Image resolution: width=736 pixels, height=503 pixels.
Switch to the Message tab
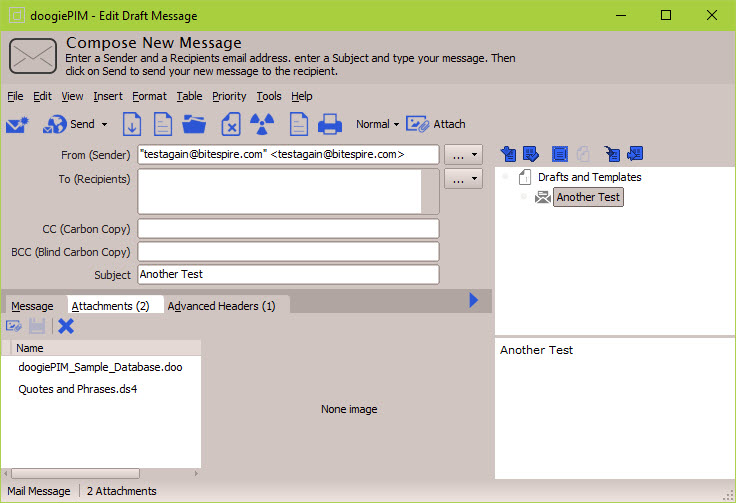click(x=32, y=306)
